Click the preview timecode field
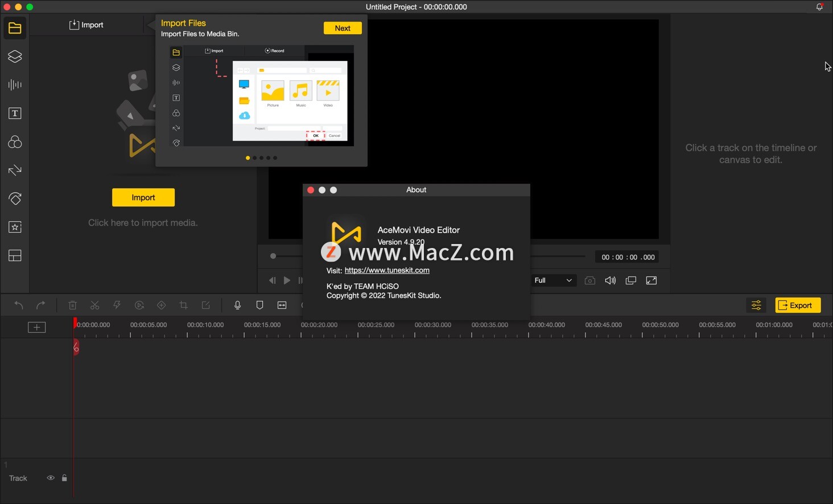 pos(628,257)
